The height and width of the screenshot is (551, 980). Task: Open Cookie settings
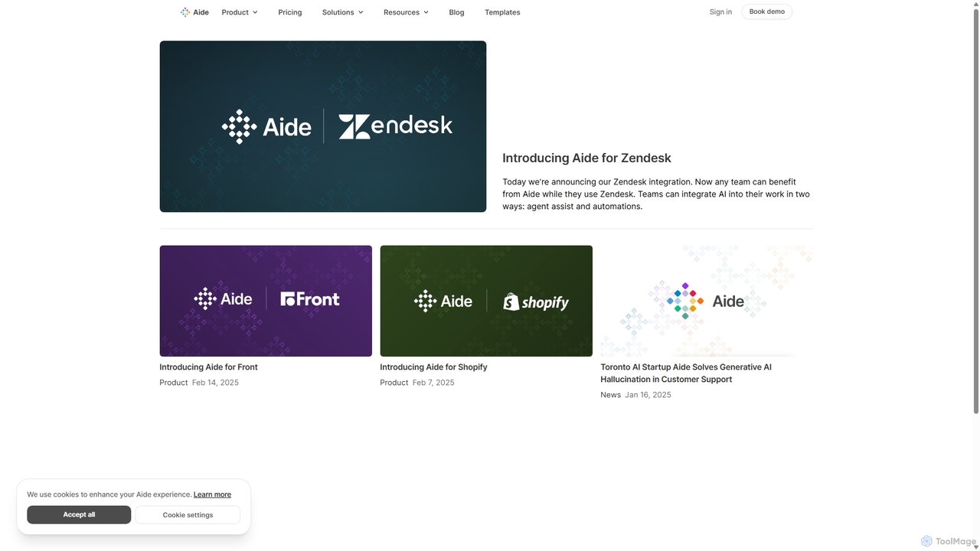(188, 515)
